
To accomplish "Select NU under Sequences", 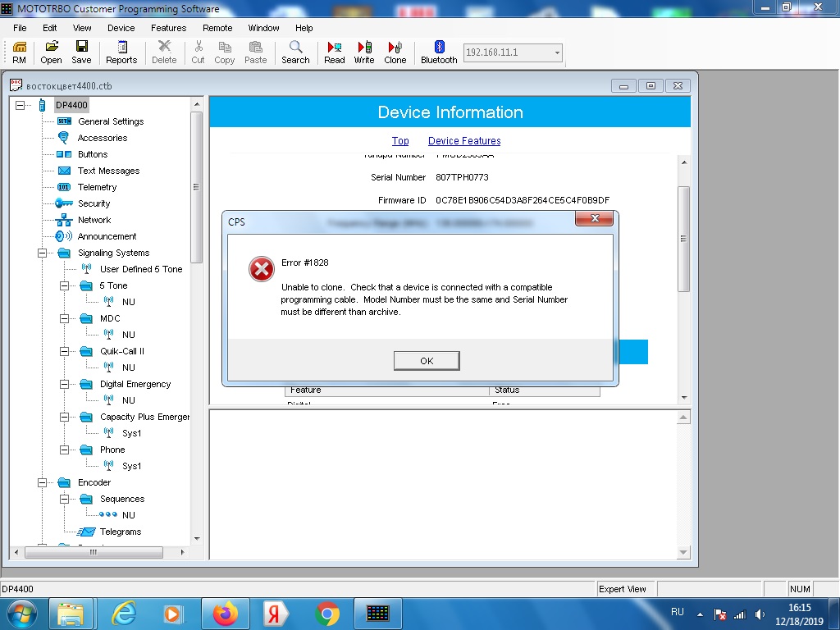I will [x=129, y=515].
